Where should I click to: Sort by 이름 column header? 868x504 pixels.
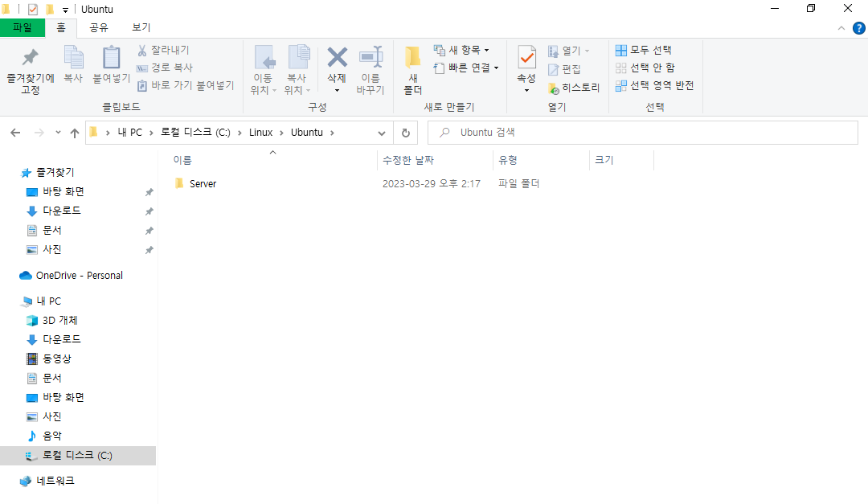point(182,161)
